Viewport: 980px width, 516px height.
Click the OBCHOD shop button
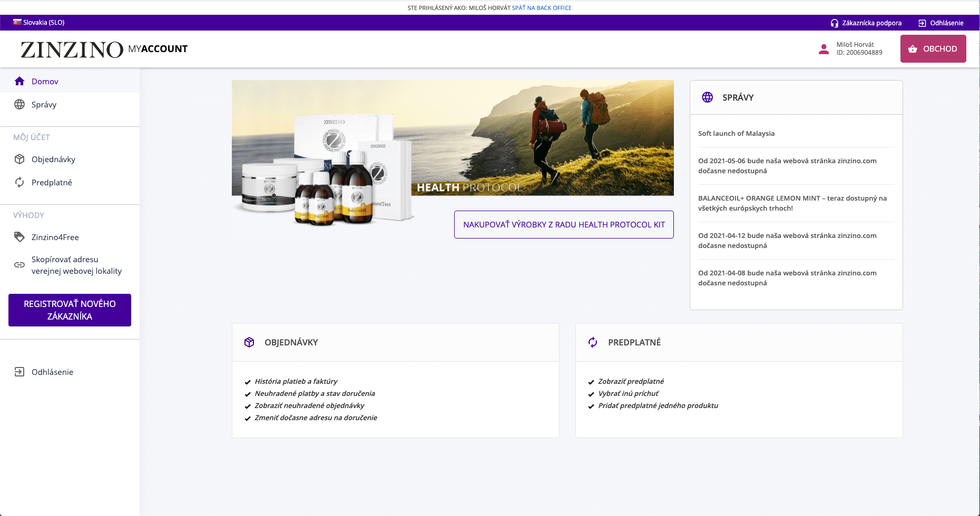point(933,49)
